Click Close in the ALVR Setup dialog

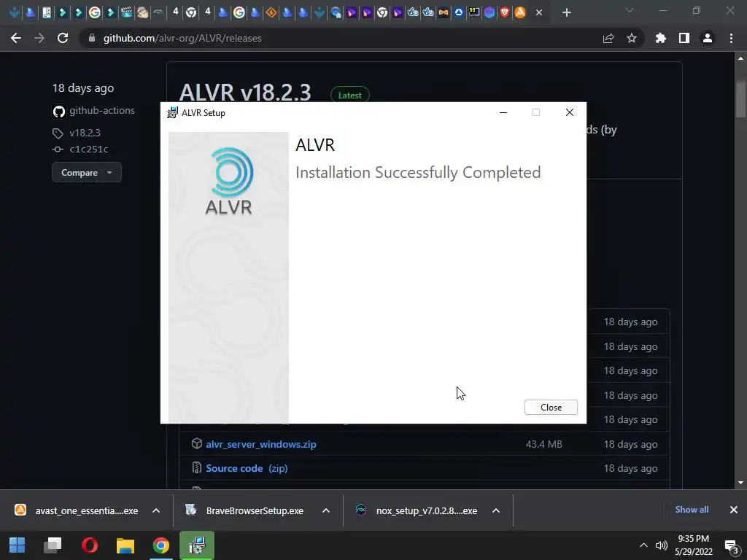[551, 407]
